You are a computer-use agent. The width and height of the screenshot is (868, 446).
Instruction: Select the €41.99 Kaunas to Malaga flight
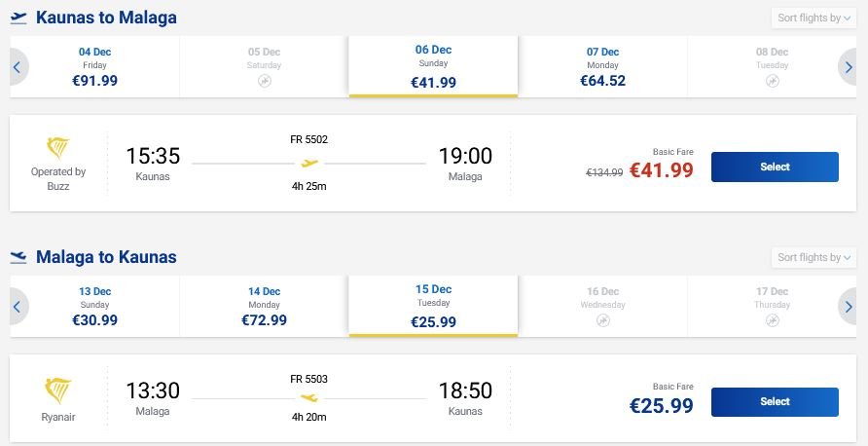click(775, 167)
